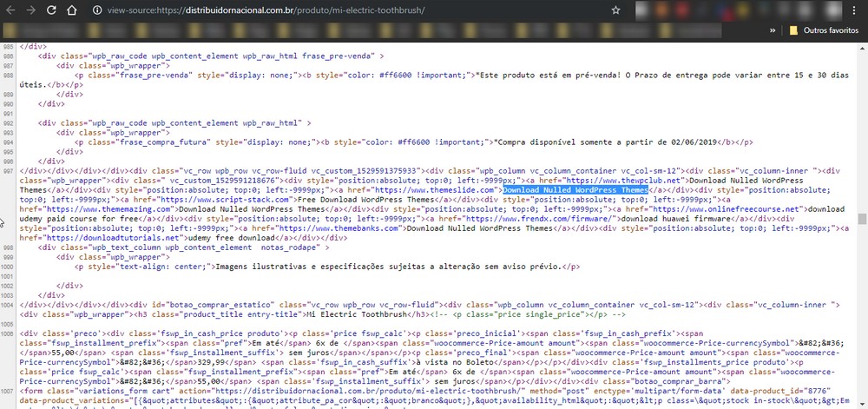Go to the browser home page icon
Screen dimensions: 868x409
pyautogui.click(x=74, y=10)
